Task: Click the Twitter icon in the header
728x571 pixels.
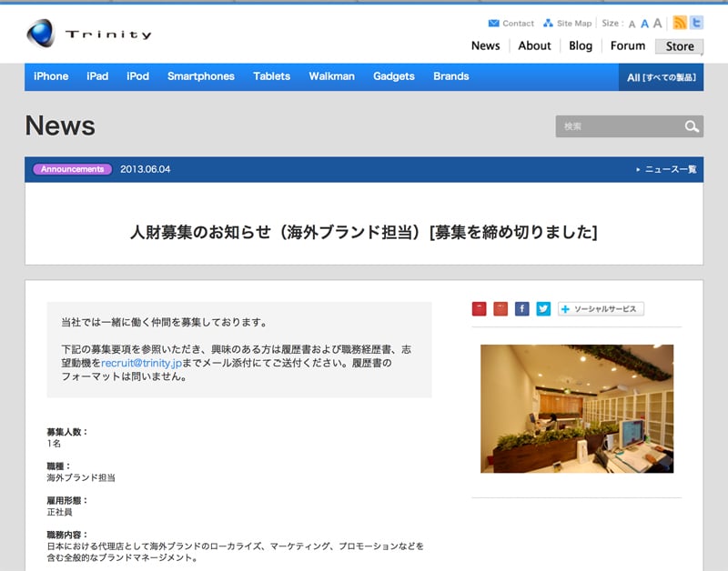Action: [x=696, y=23]
